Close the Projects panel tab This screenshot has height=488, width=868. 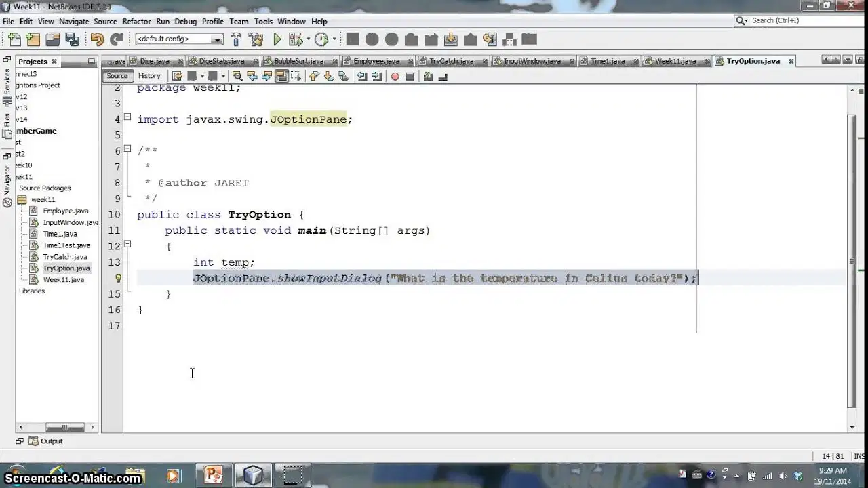point(54,62)
